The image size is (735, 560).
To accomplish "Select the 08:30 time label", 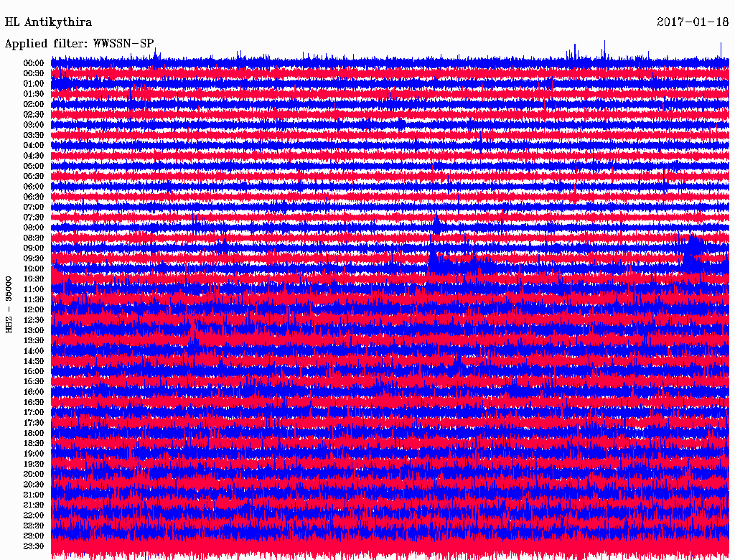I will [34, 238].
